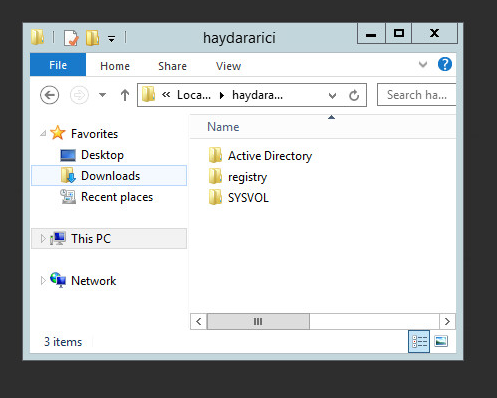
Task: Expand breadcrumb arrow after Loca...
Action: [x=222, y=96]
